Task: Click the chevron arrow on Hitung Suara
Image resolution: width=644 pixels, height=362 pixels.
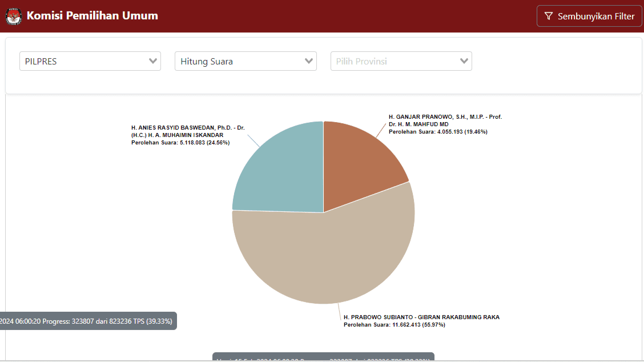Action: point(309,61)
